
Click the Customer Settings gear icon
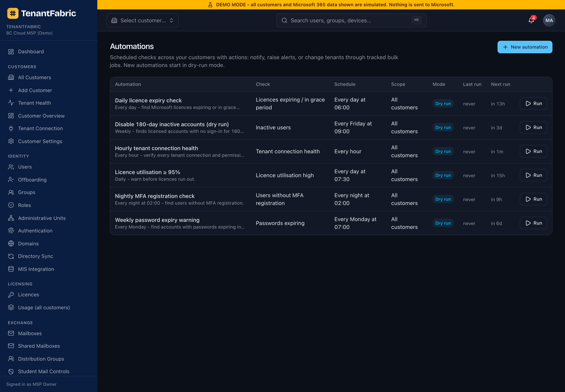point(11,141)
